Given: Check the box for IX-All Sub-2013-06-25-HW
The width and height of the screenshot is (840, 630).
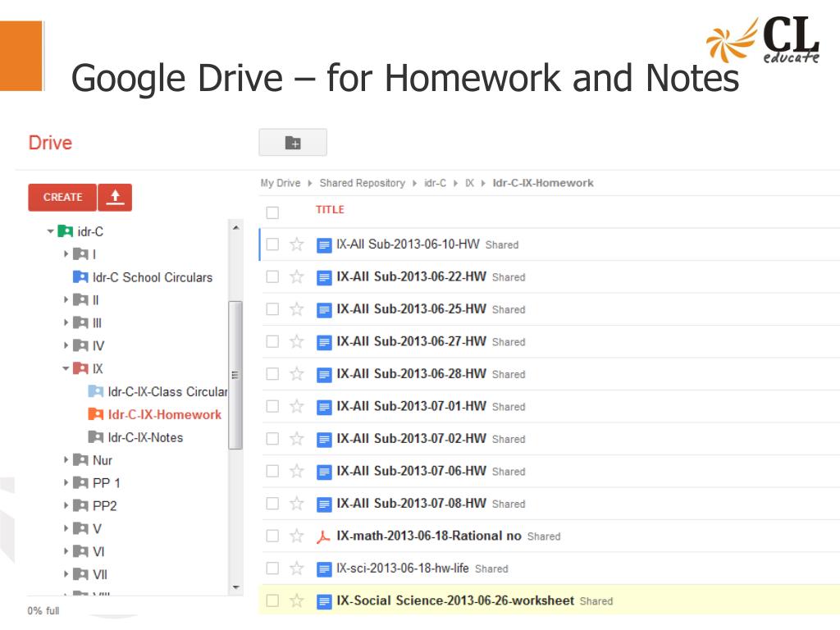Looking at the screenshot, I should (272, 309).
